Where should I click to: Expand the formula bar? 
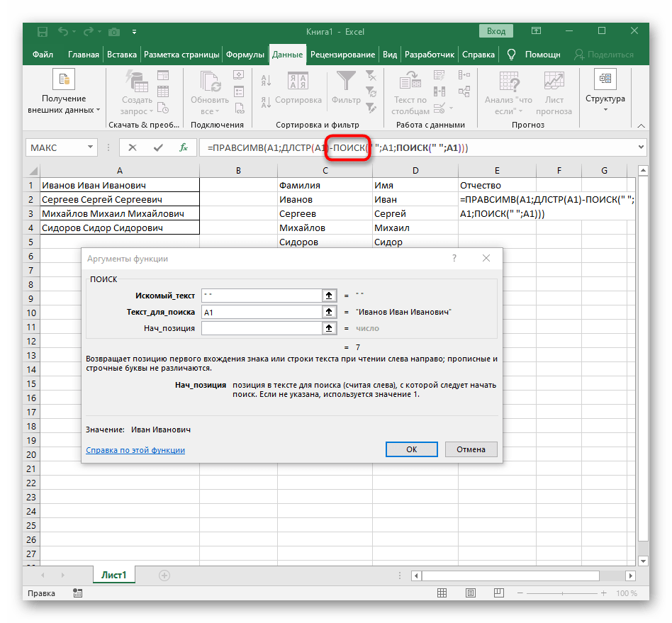(x=641, y=147)
